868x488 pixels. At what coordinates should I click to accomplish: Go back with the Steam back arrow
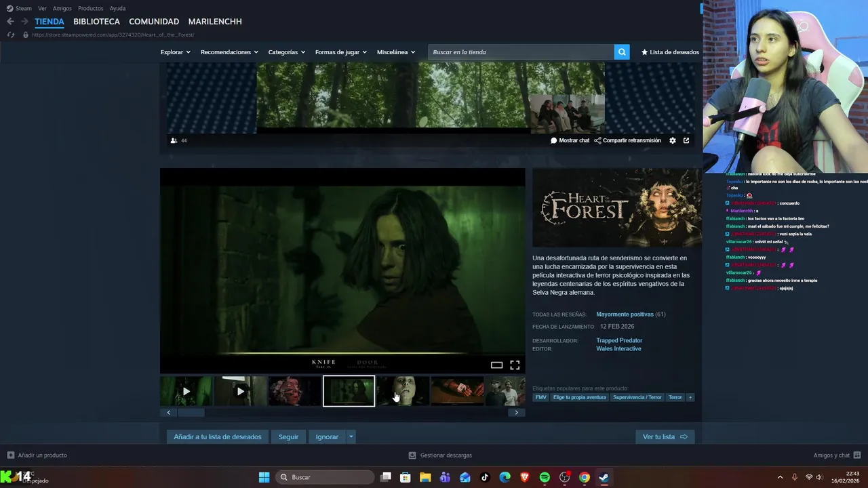tap(10, 22)
